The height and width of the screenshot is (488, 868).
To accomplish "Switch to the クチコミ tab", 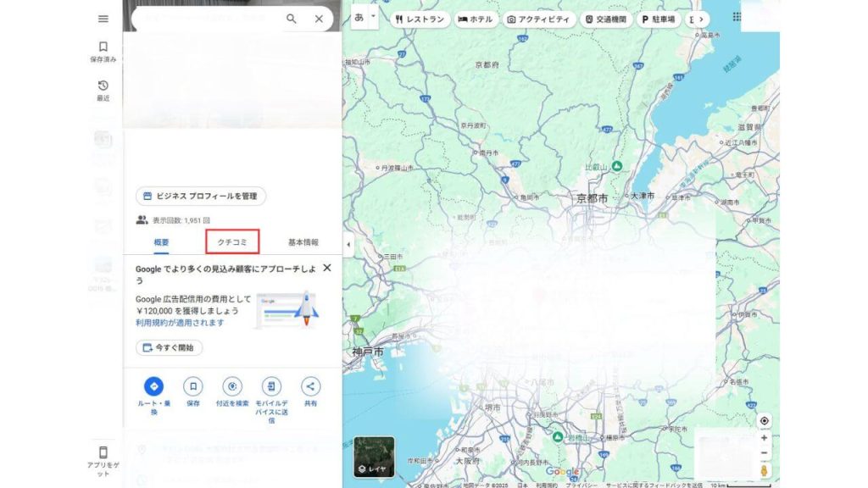I will [x=232, y=242].
